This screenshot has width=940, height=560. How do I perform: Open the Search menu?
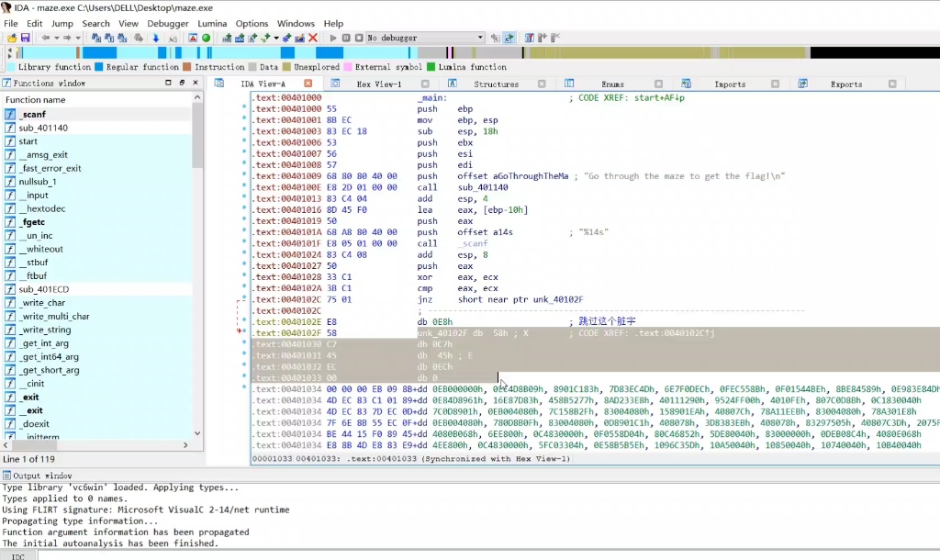(95, 23)
